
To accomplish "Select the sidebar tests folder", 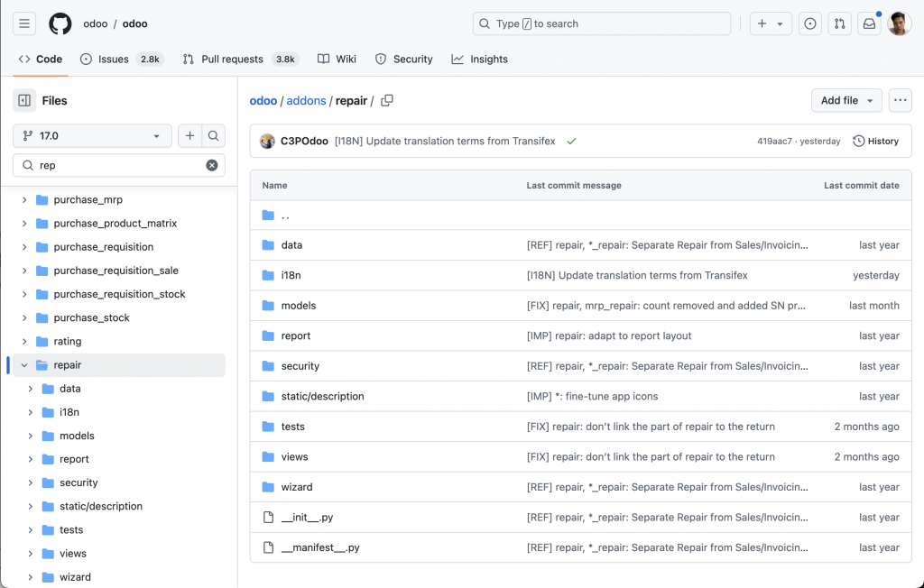I will (71, 529).
